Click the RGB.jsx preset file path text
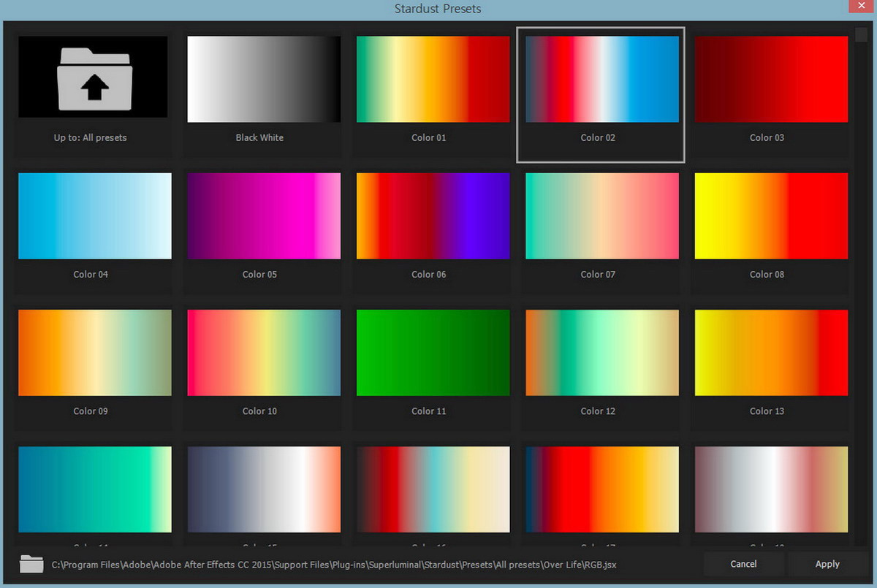877x588 pixels. pos(334,565)
